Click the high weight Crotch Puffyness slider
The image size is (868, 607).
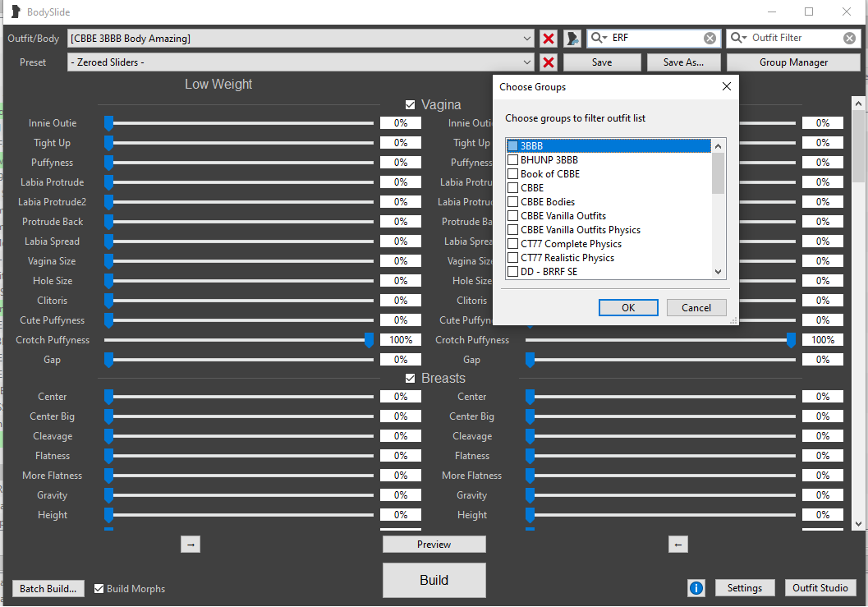660,340
